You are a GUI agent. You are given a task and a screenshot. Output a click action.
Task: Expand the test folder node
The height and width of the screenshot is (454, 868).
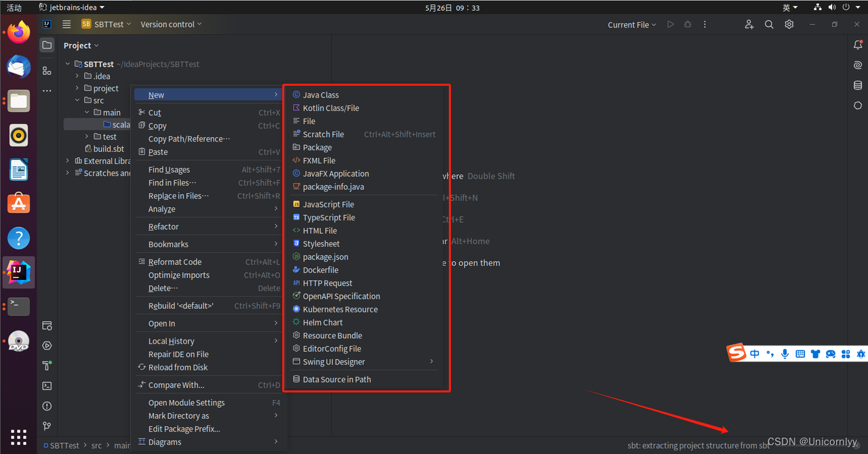coord(87,136)
